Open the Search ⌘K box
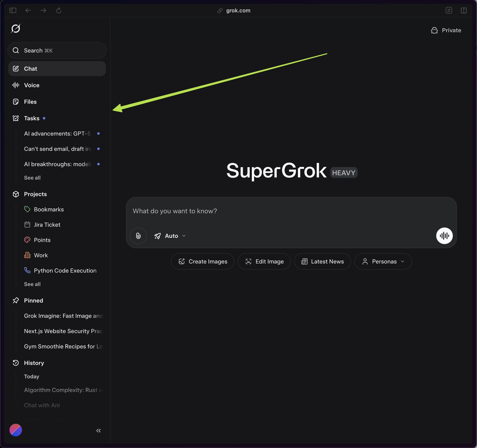Image resolution: width=477 pixels, height=448 pixels. pos(57,51)
